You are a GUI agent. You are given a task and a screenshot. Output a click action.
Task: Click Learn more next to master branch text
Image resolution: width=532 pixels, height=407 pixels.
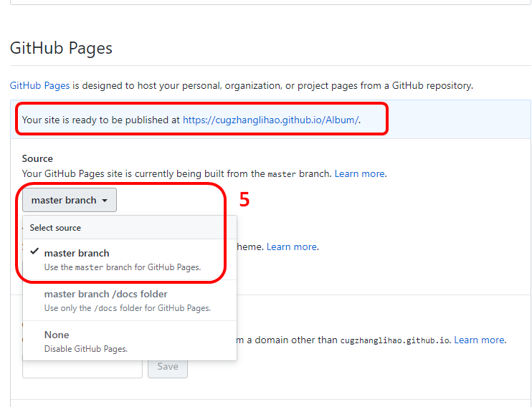(x=360, y=173)
